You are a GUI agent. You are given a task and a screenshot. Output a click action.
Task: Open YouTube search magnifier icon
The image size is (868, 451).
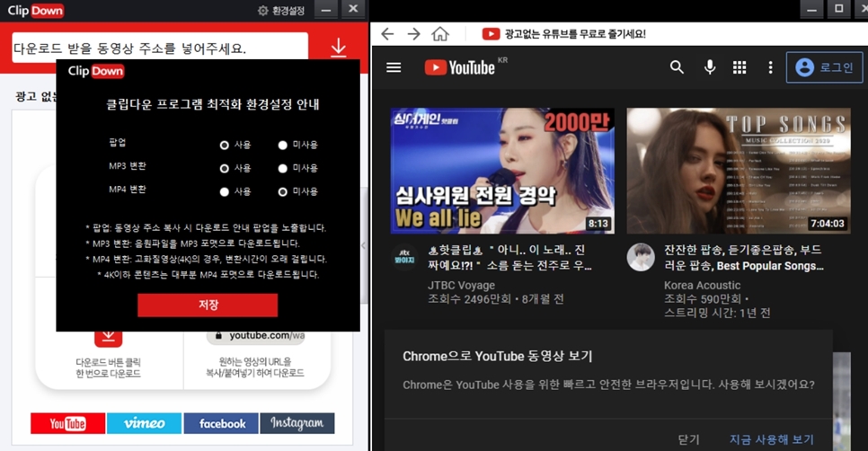pos(677,67)
